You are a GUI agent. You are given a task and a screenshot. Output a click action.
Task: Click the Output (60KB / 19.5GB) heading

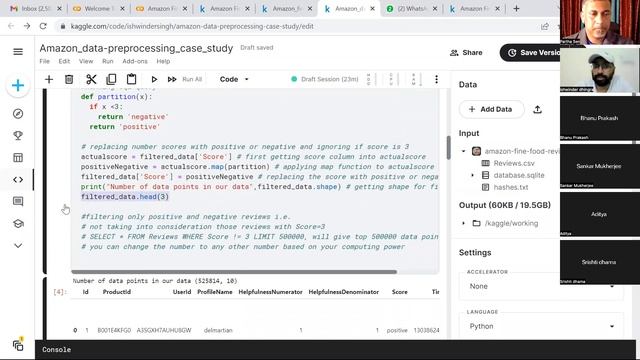click(504, 205)
